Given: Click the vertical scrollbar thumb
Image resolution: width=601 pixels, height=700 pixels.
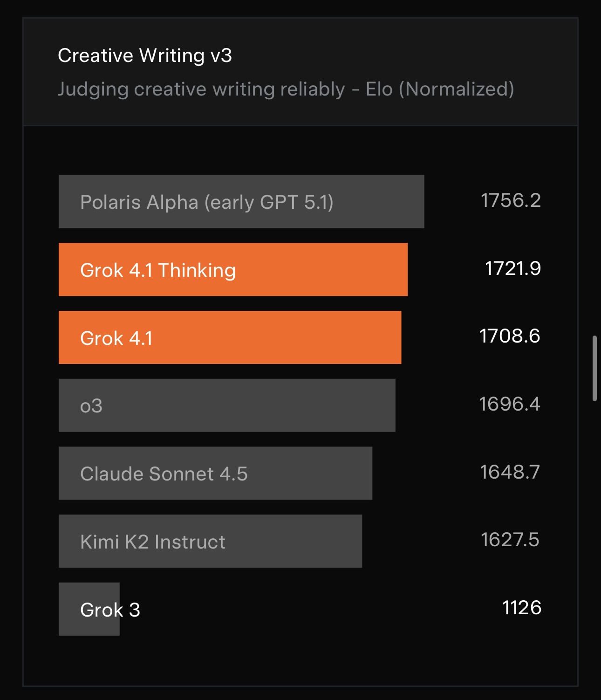Looking at the screenshot, I should pos(594,368).
